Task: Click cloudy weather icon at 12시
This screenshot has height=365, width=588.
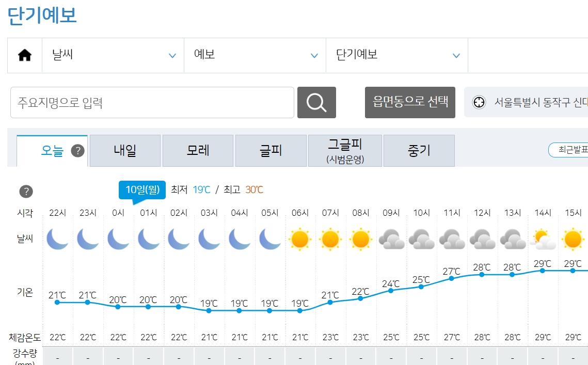Action: click(482, 240)
